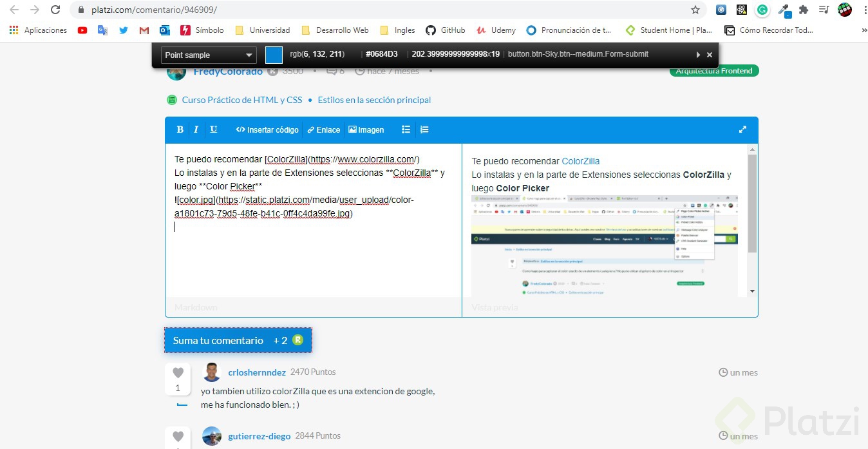
Task: Insert a hyperlink with Enlace
Action: coord(324,129)
